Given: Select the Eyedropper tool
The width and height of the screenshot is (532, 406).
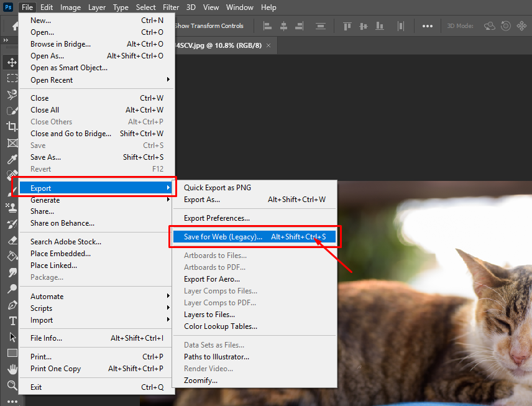Looking at the screenshot, I should tap(12, 159).
